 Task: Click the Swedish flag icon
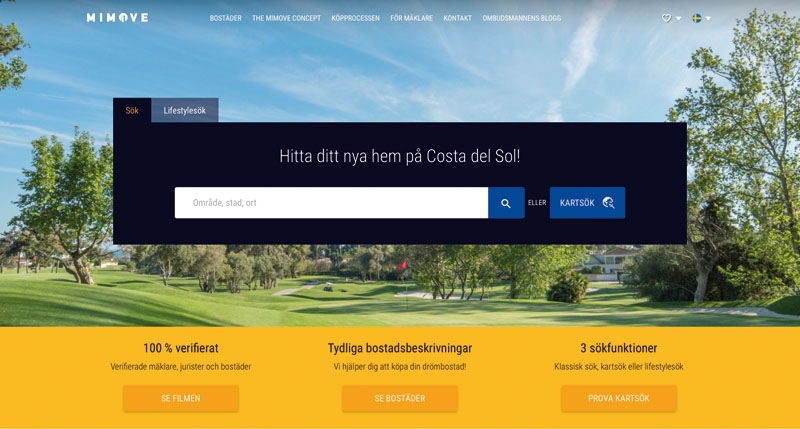tap(696, 18)
